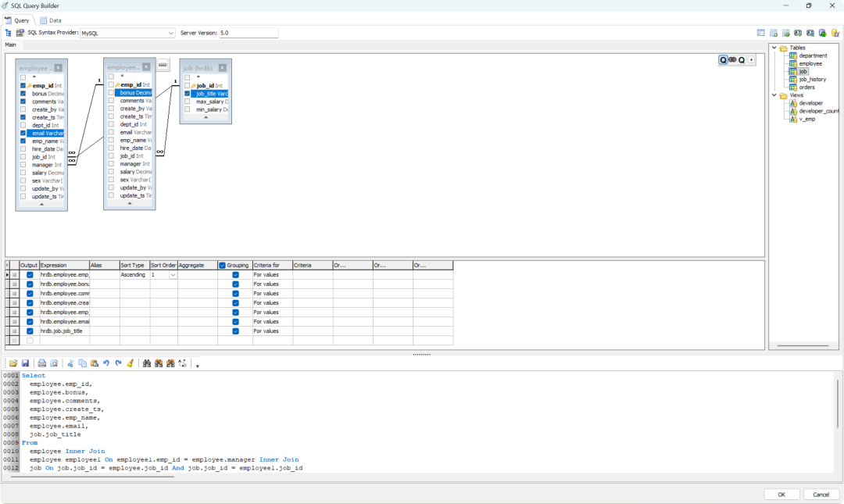The image size is (844, 504).
Task: Click SQL line 'job.job_title'
Action: click(x=55, y=434)
